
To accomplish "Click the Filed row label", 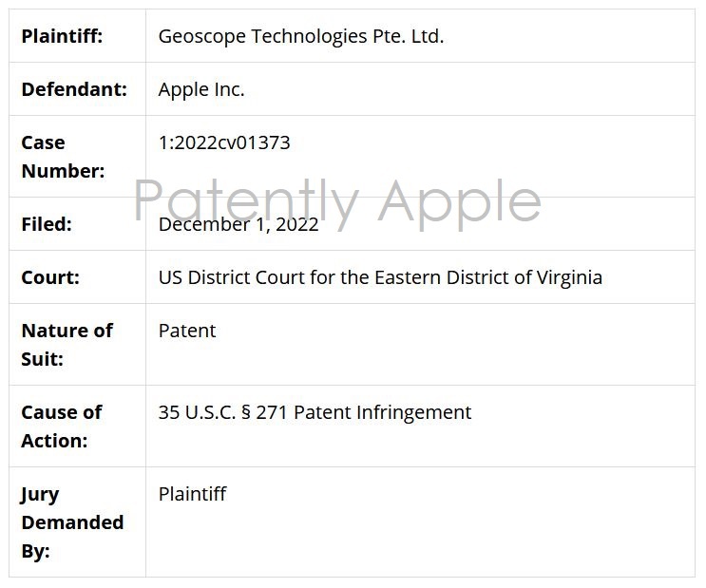I will point(47,224).
